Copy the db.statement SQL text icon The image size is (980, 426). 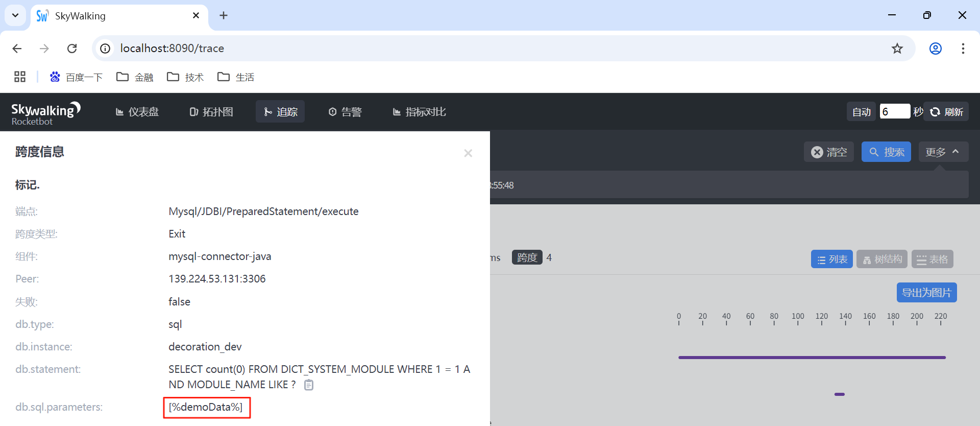coord(309,385)
